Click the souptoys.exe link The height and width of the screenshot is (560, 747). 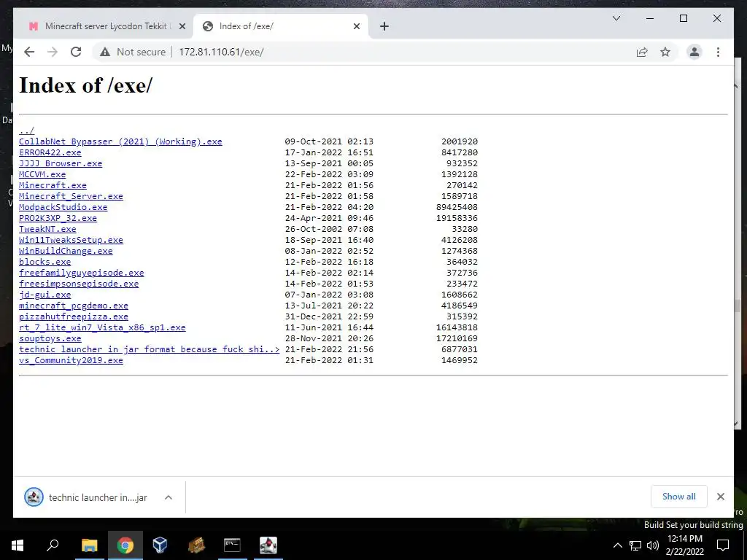pos(50,338)
